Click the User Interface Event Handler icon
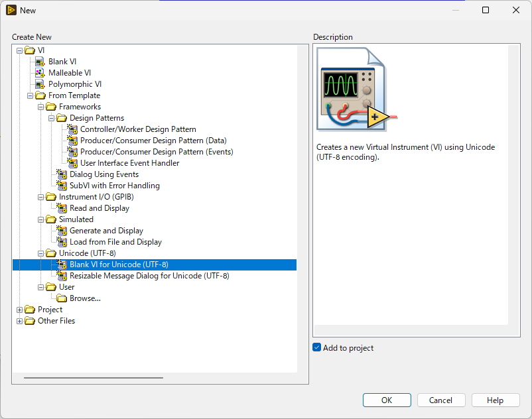The height and width of the screenshot is (419, 532). [x=72, y=163]
